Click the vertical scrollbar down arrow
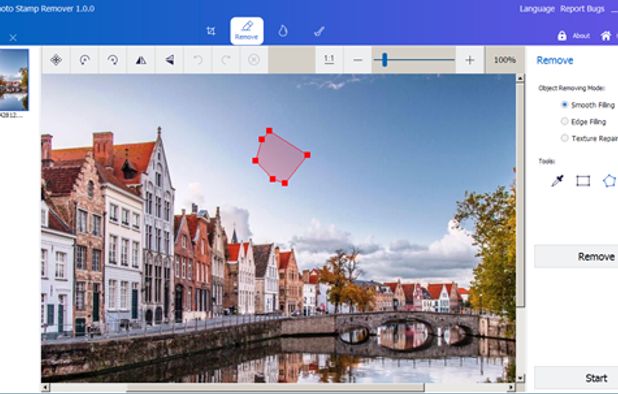618x394 pixels. click(520, 378)
